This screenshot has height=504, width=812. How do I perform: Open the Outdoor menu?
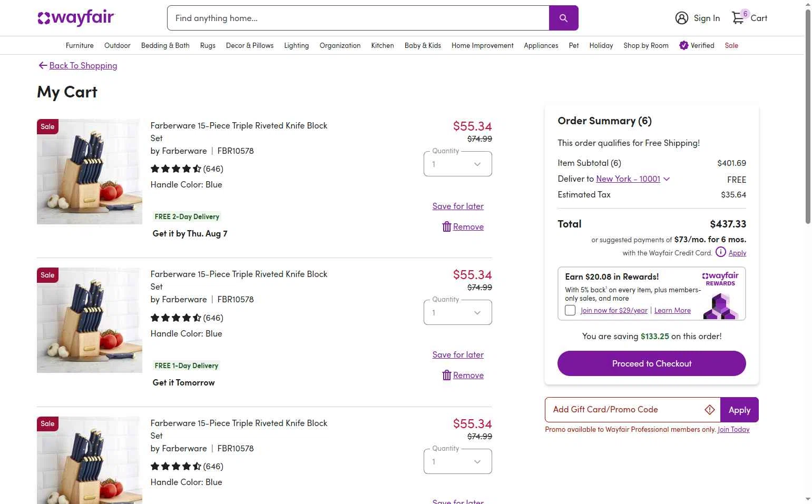pyautogui.click(x=118, y=45)
